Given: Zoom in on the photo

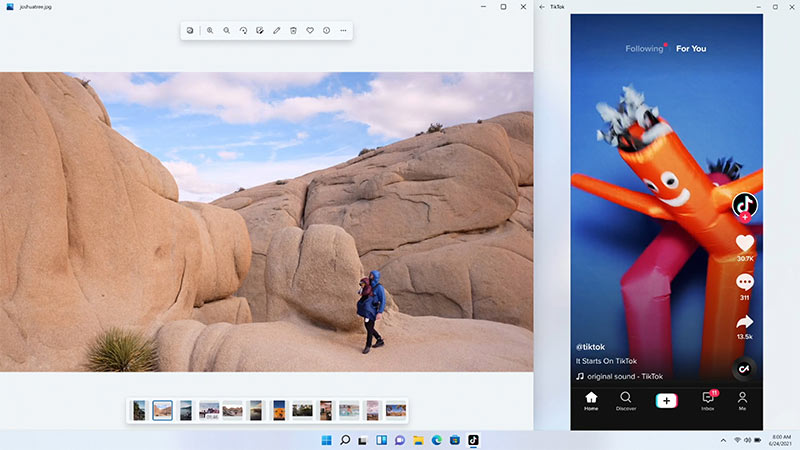Looking at the screenshot, I should [210, 31].
